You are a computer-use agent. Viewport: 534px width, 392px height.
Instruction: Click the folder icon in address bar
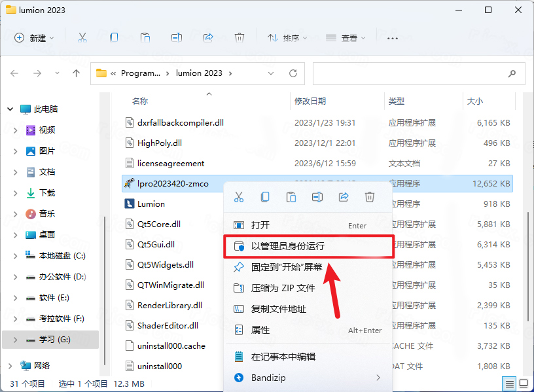[x=101, y=73]
